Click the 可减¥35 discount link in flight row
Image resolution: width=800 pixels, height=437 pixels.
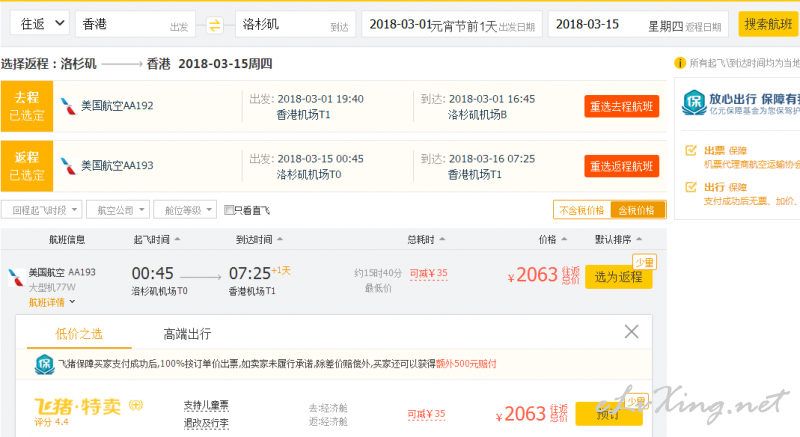(x=429, y=273)
